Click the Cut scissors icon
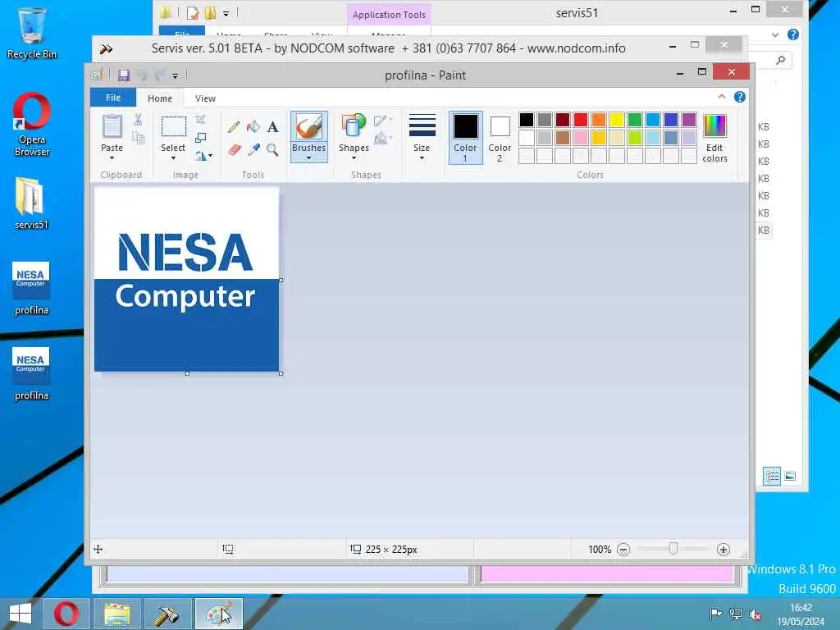840x630 pixels. coord(138,120)
